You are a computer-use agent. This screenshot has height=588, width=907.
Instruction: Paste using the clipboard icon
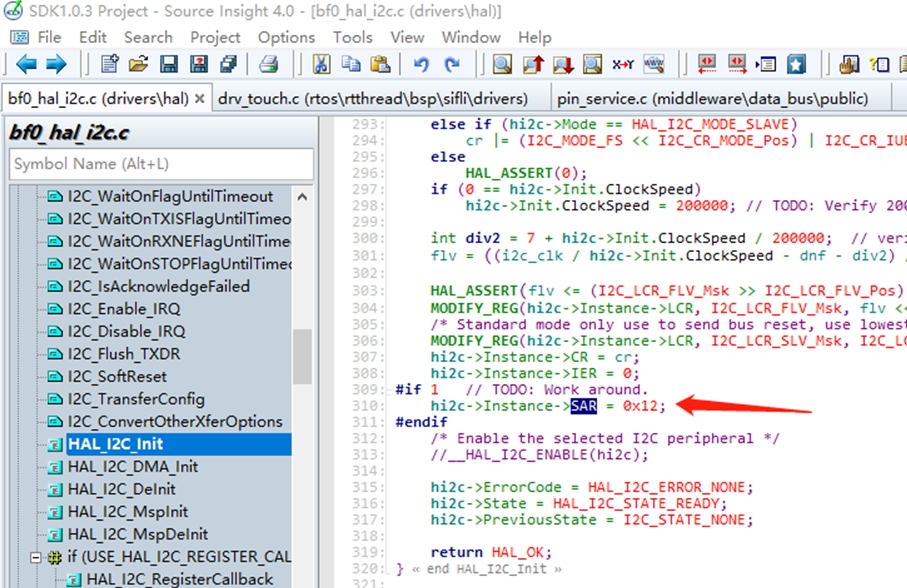pos(380,64)
